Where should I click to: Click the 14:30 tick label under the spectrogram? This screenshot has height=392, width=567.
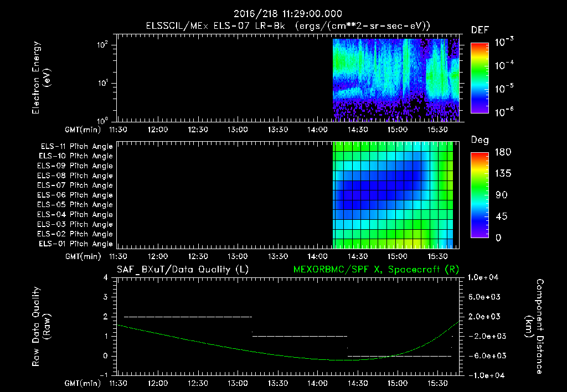358,130
